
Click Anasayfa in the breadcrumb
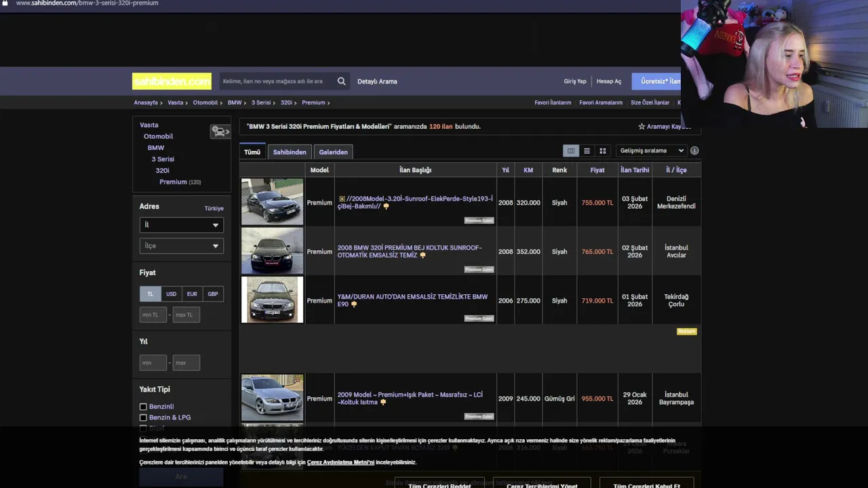(146, 103)
